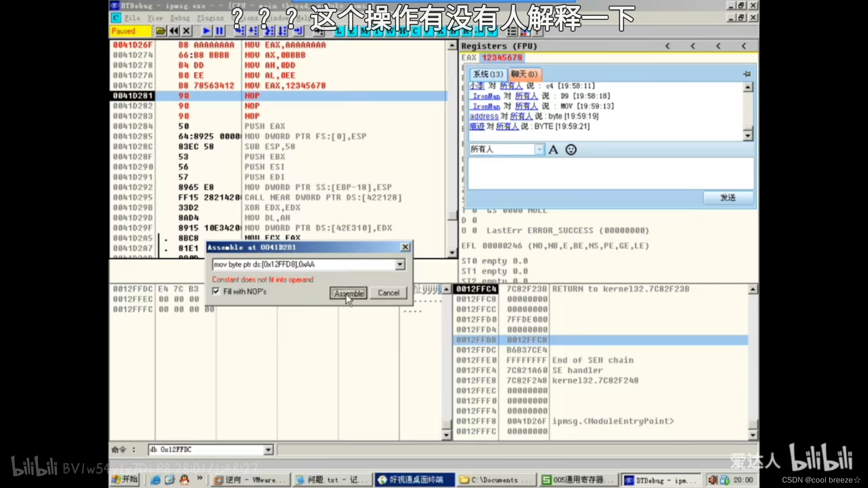
Task: Click the assemble instruction text field
Action: (x=304, y=264)
